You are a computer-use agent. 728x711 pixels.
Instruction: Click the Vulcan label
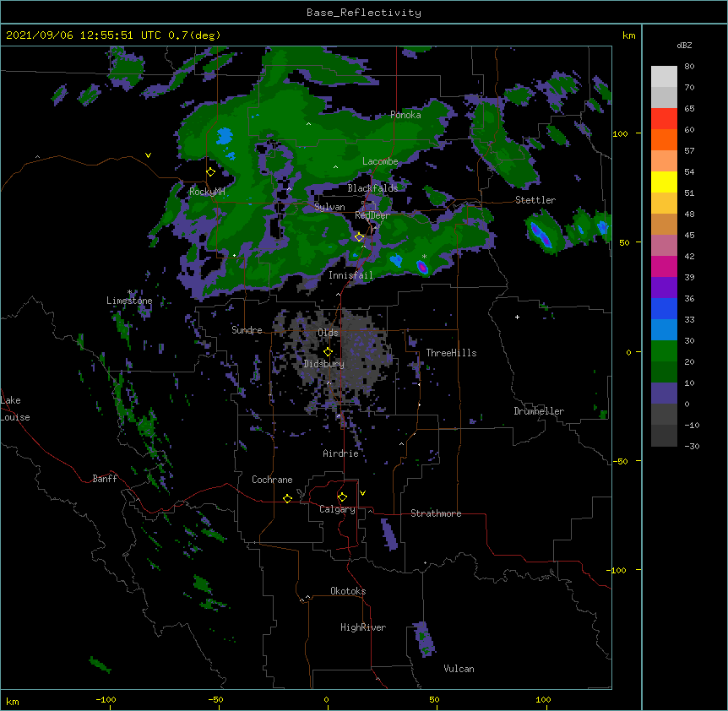point(459,669)
